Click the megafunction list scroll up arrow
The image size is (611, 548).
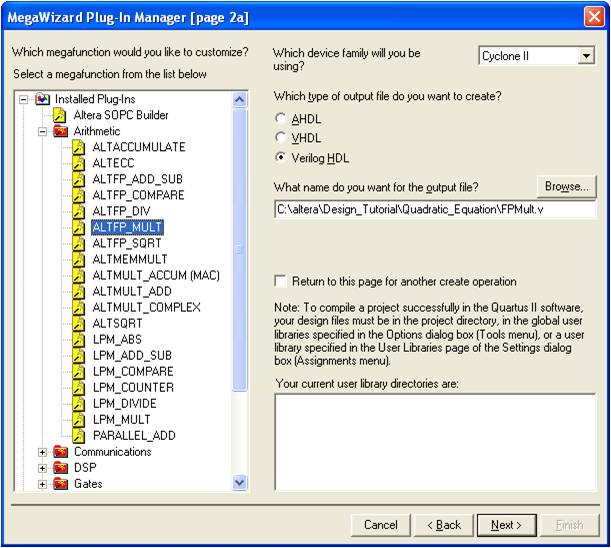(x=239, y=100)
